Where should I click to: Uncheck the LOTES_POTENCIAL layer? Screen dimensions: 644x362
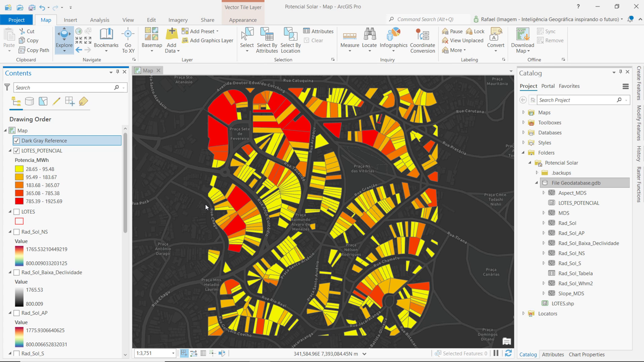17,150
